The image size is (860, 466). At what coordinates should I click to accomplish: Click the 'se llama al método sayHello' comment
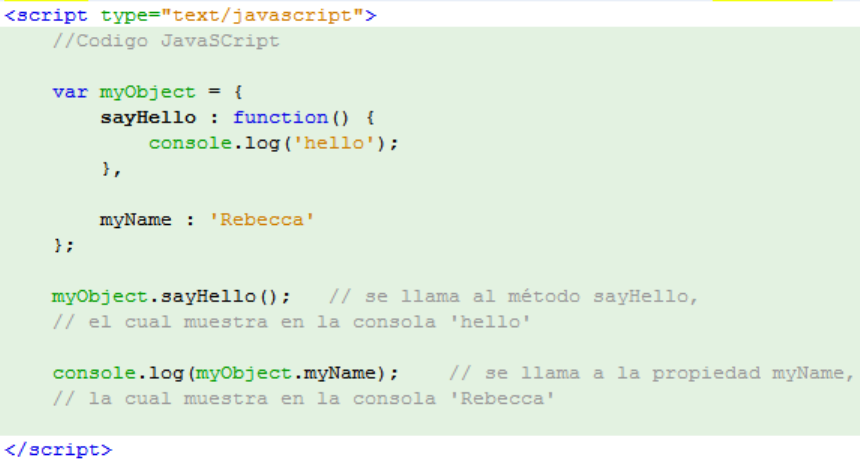[513, 297]
